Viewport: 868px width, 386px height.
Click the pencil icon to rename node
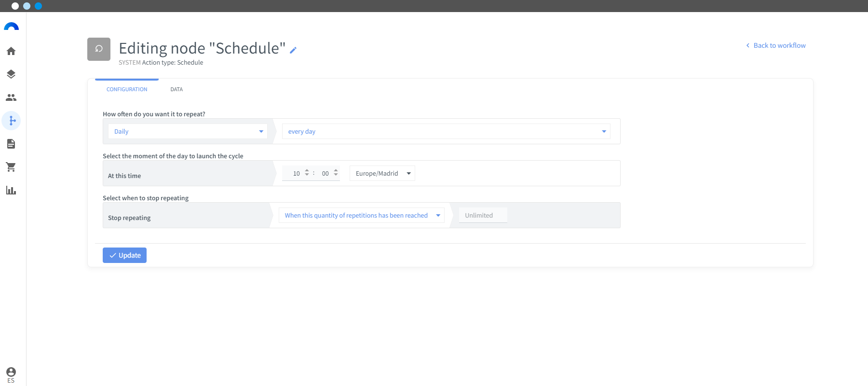[293, 50]
